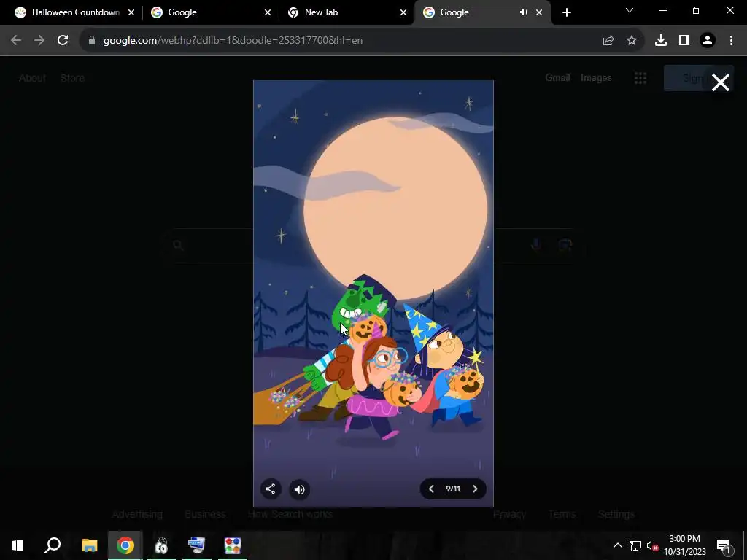
Task: Start voice search with microphone icon
Action: 536,245
